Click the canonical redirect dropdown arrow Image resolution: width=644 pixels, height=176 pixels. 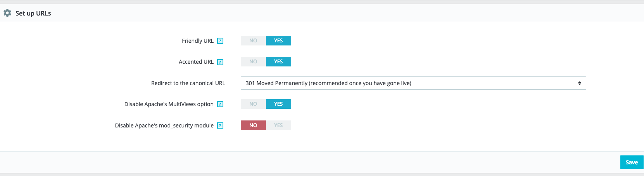(x=579, y=83)
